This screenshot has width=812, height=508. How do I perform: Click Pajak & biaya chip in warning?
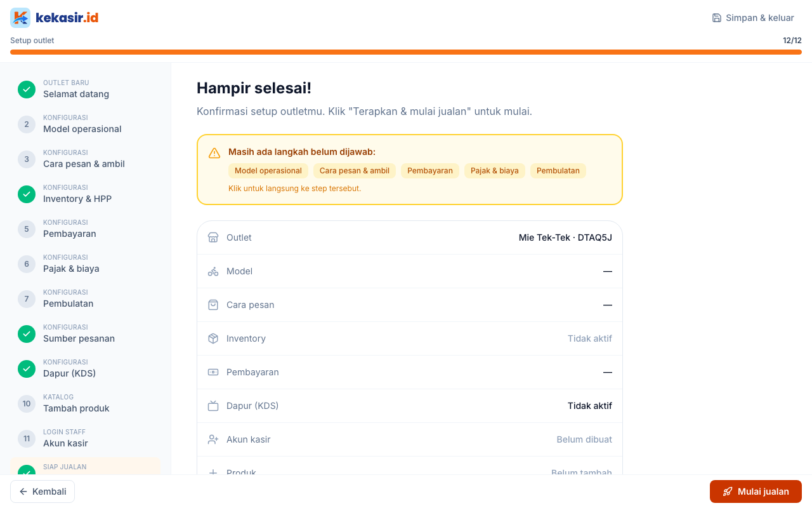[x=495, y=171]
